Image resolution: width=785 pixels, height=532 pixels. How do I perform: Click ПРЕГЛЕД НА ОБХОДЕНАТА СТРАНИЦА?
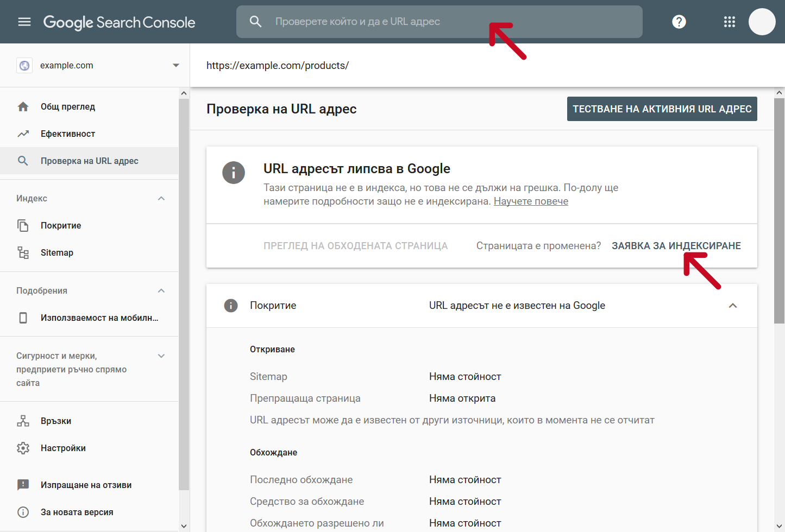click(355, 246)
